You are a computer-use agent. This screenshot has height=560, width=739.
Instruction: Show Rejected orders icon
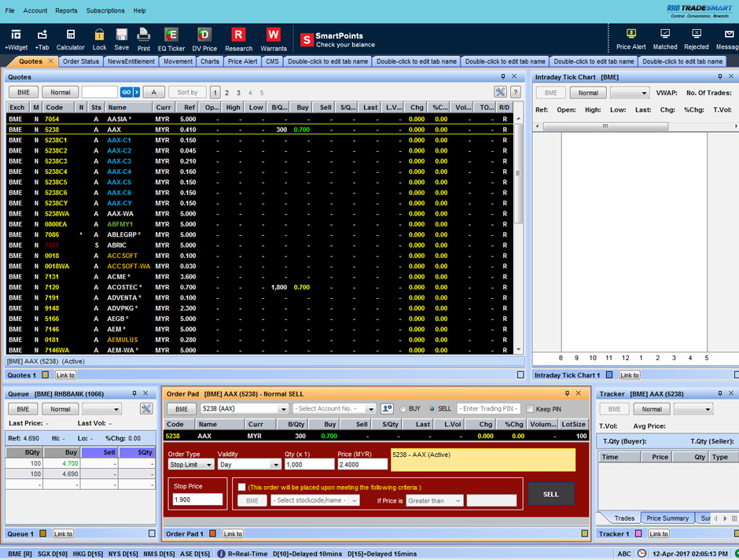tap(696, 39)
